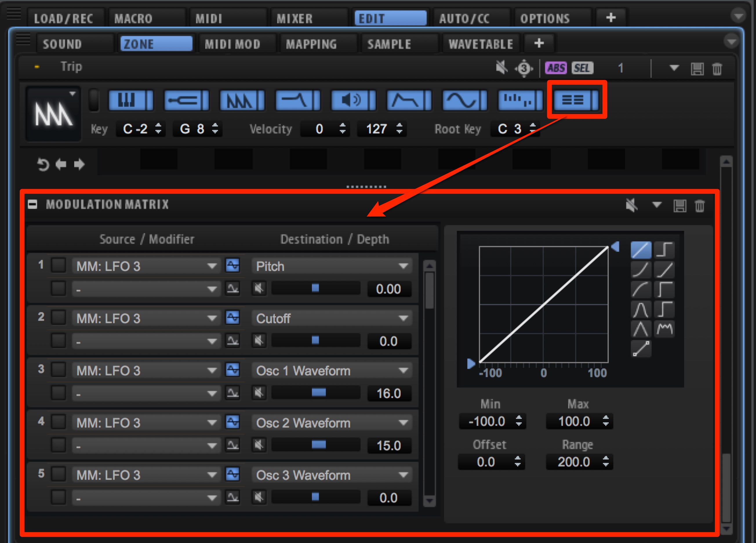Delete the Modulation Matrix preset

click(x=700, y=206)
